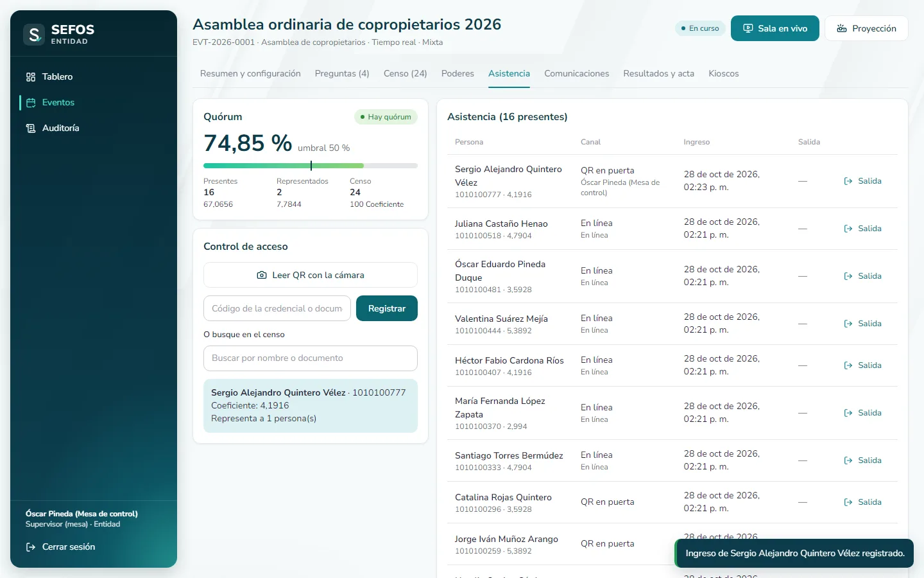Open the Censo (24) tab

[406, 73]
